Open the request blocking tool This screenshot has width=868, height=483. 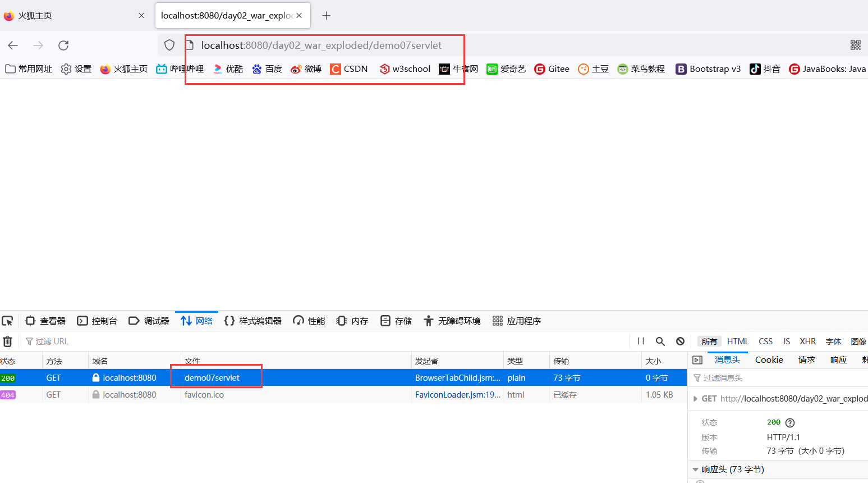click(680, 341)
